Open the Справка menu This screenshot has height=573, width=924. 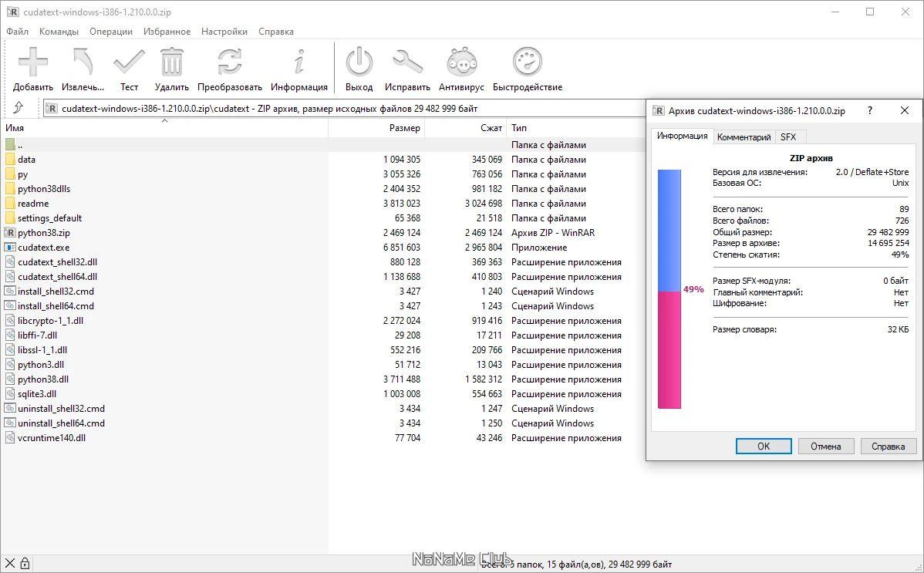[x=276, y=32]
